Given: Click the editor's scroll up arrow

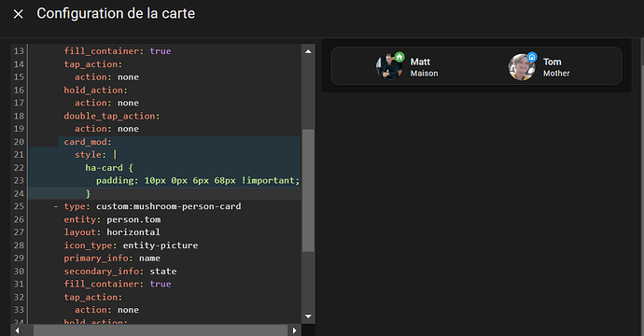Looking at the screenshot, I should click(308, 51).
